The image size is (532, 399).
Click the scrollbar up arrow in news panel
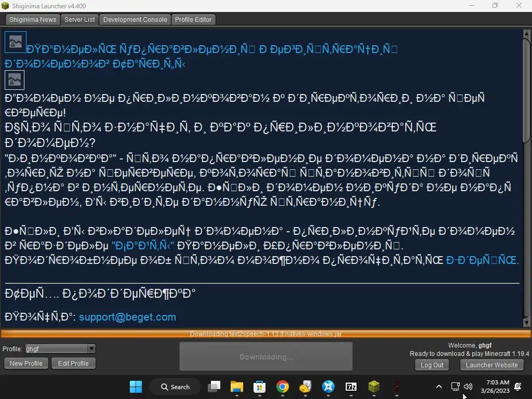527,33
